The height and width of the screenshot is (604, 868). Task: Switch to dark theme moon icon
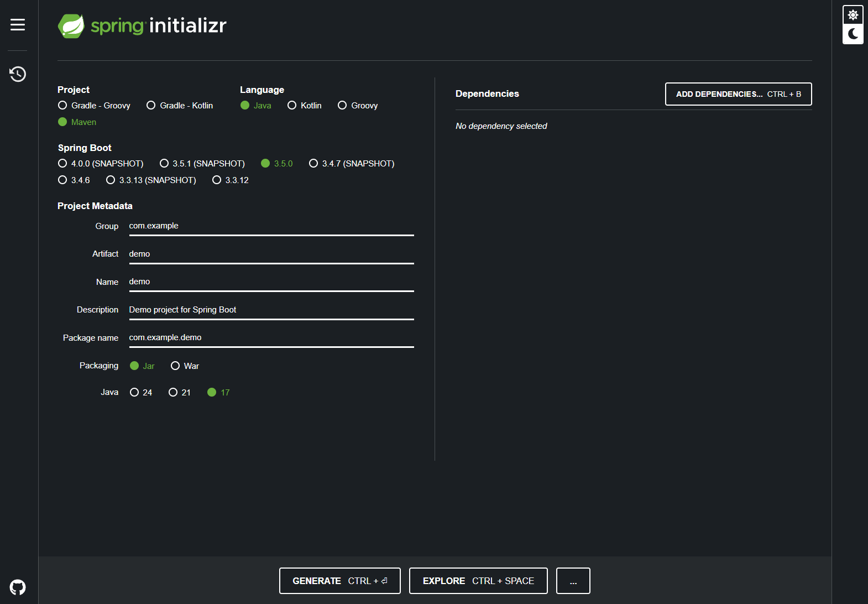[x=853, y=34]
